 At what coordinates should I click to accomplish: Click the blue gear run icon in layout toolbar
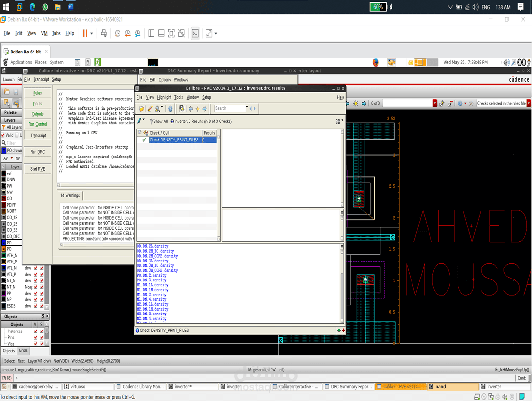pyautogui.click(x=460, y=103)
